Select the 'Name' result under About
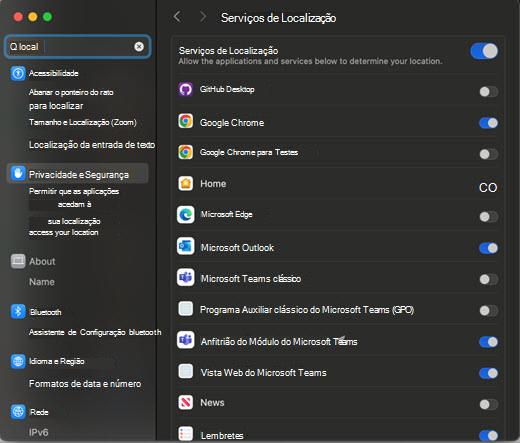Image resolution: width=520 pixels, height=443 pixels. point(42,282)
